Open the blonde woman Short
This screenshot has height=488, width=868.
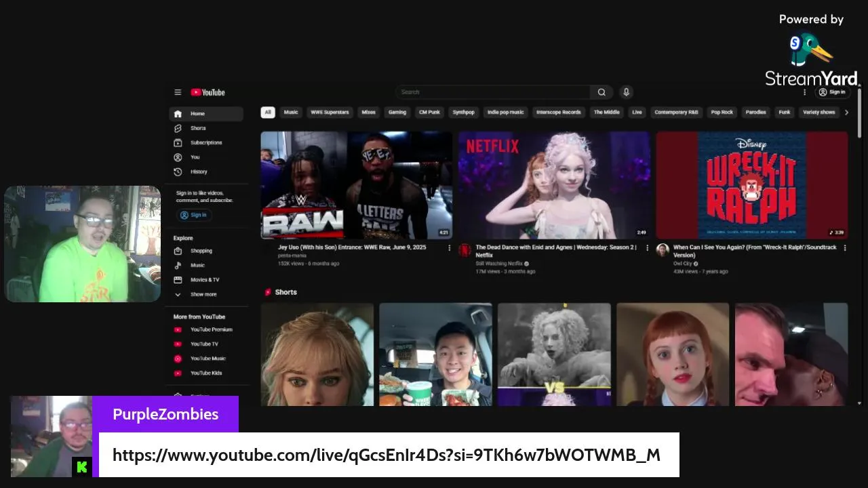pos(317,354)
